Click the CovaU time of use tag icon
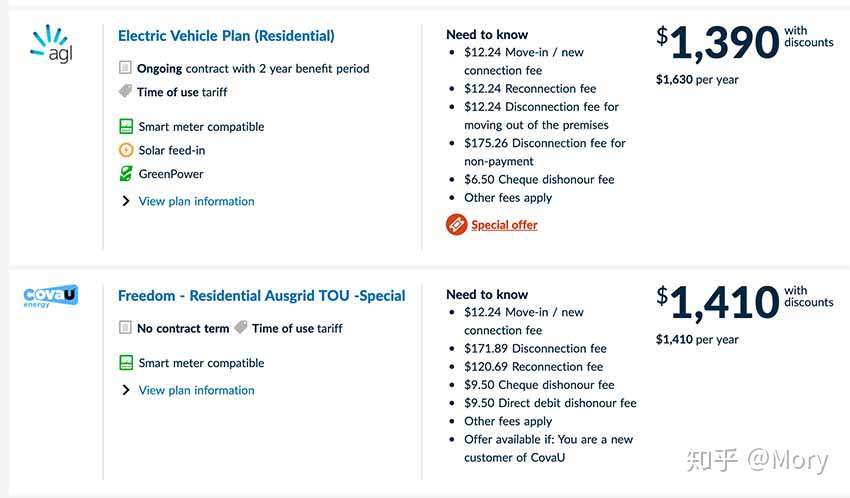The width and height of the screenshot is (850, 498). (x=241, y=327)
